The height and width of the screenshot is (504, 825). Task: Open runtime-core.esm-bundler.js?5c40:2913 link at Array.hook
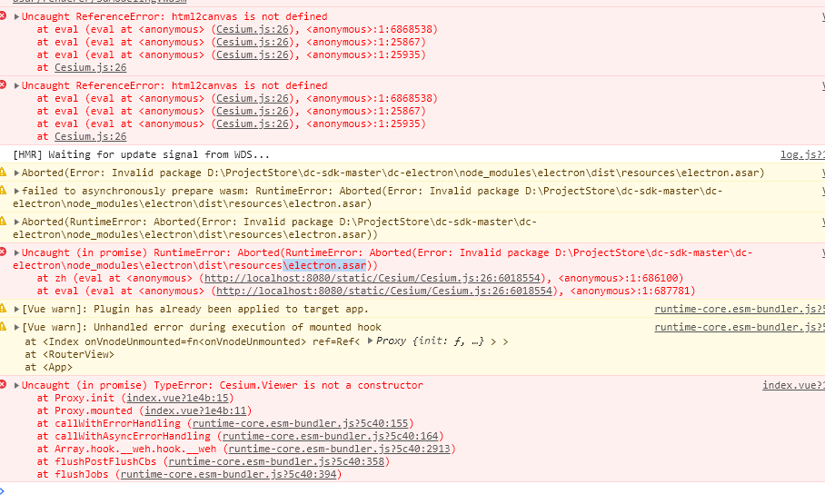pos(340,449)
